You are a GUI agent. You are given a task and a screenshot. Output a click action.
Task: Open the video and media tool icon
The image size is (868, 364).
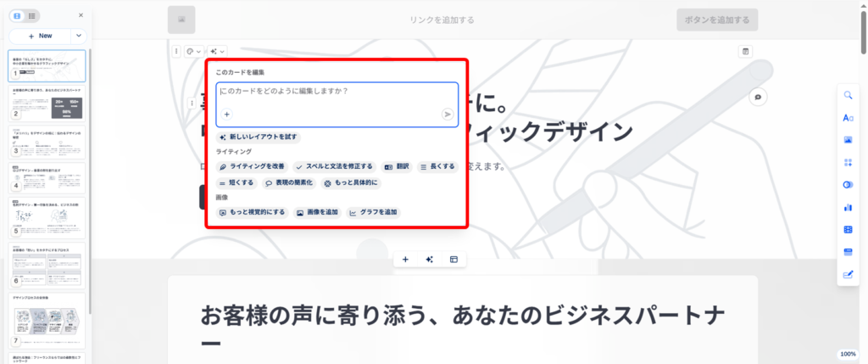coord(848,229)
